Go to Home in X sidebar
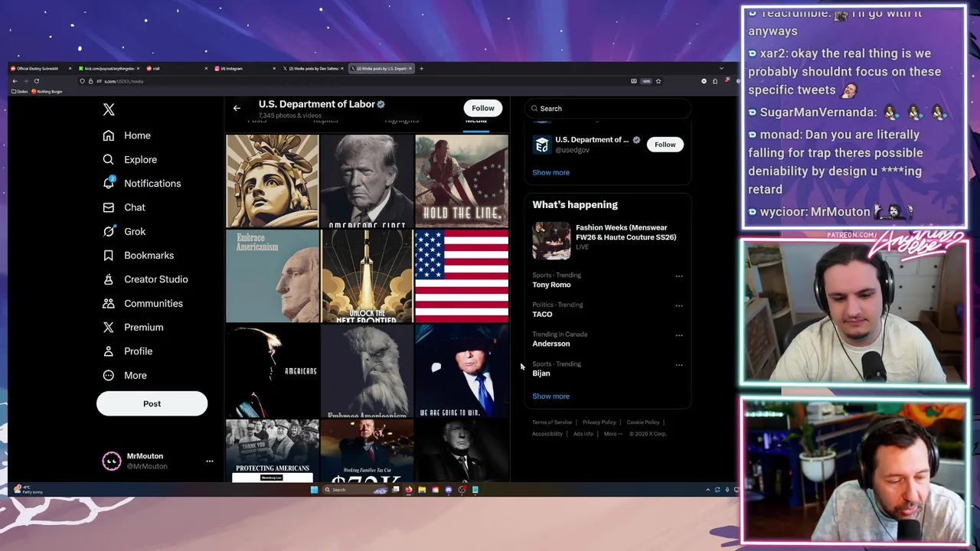The width and height of the screenshot is (980, 551). click(127, 135)
